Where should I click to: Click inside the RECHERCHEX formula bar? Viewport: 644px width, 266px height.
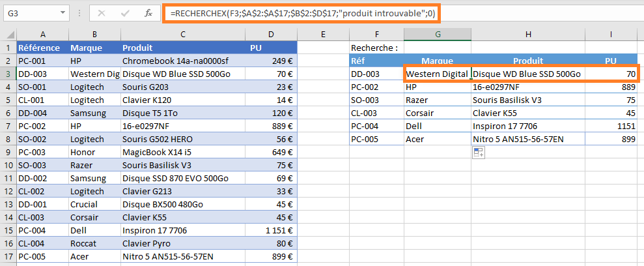coord(302,13)
